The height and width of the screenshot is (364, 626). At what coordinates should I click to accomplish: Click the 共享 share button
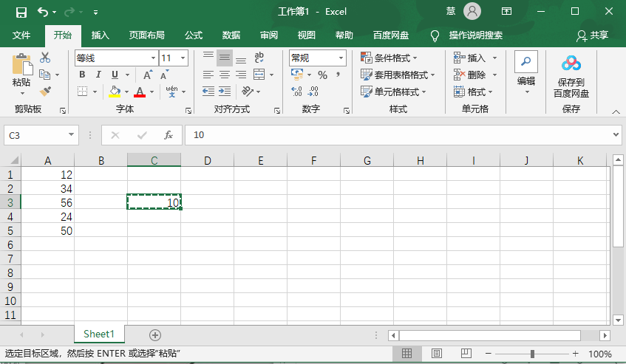coord(593,35)
